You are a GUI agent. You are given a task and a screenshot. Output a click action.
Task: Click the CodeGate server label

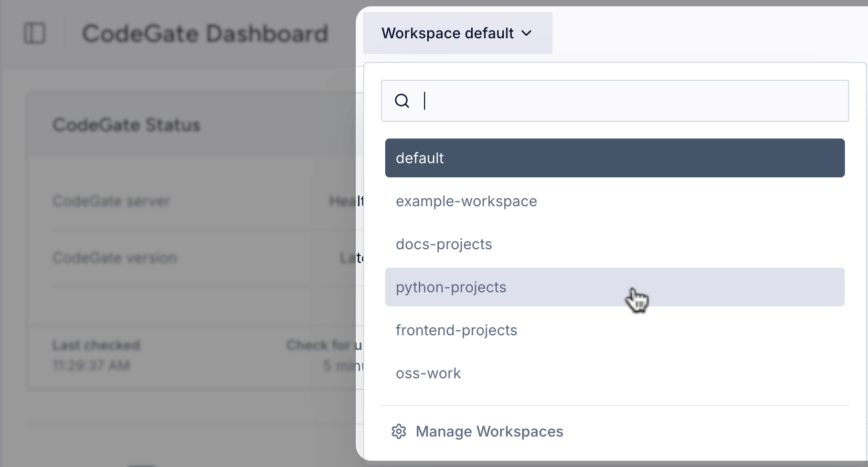(x=111, y=201)
